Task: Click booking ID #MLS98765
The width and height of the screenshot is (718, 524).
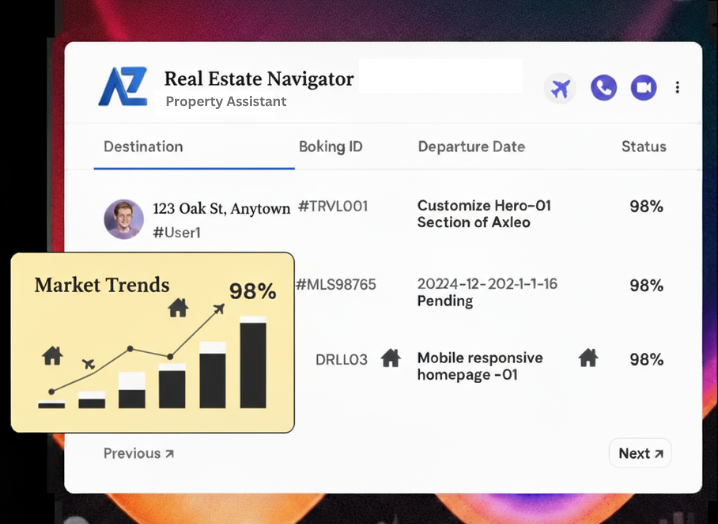Action: tap(336, 285)
